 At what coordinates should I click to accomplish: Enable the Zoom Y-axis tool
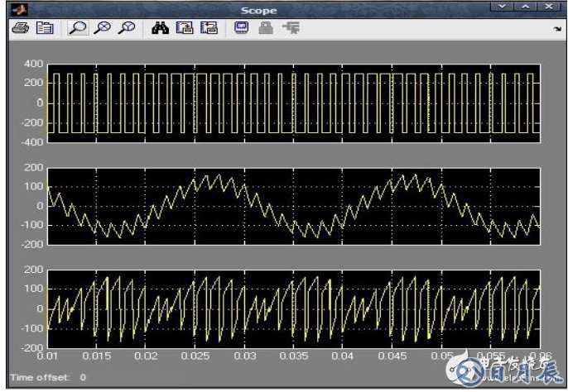[x=126, y=28]
